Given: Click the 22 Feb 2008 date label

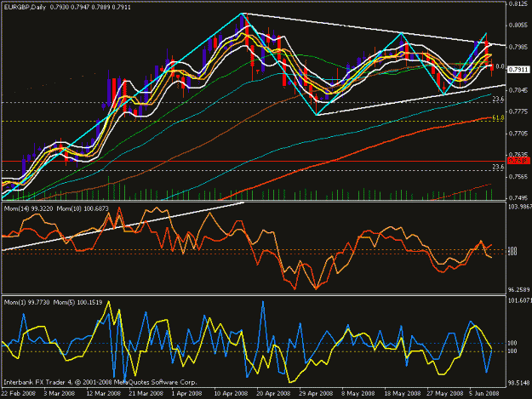Looking at the screenshot, I should [x=19, y=393].
